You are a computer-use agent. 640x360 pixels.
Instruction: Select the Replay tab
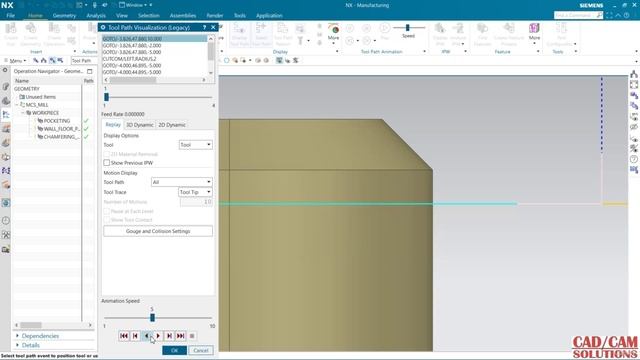(x=113, y=125)
